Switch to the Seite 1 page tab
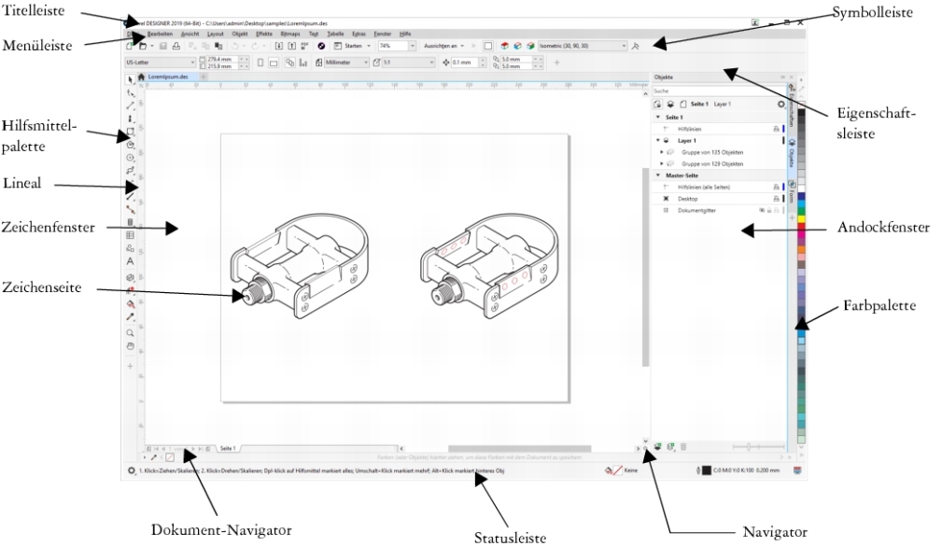 (x=228, y=448)
